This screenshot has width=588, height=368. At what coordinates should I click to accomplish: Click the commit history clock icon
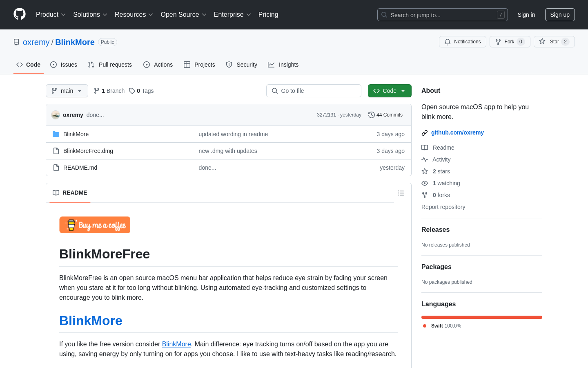click(x=371, y=115)
